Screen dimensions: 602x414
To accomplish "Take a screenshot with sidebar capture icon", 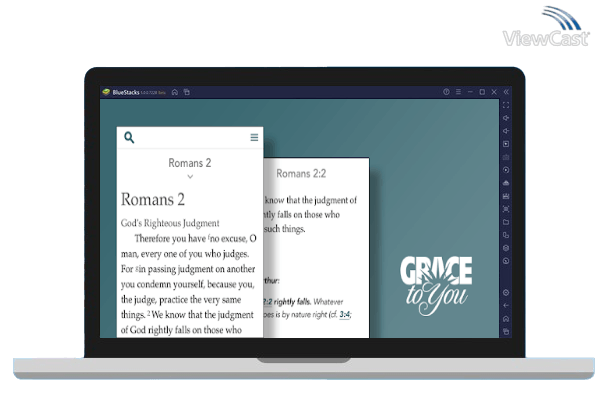I will (x=506, y=209).
